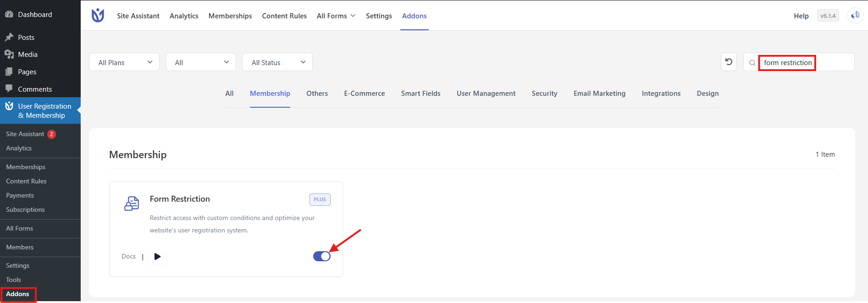Image resolution: width=868 pixels, height=303 pixels.
Task: Click the v6.1.4 version badge
Action: (828, 16)
